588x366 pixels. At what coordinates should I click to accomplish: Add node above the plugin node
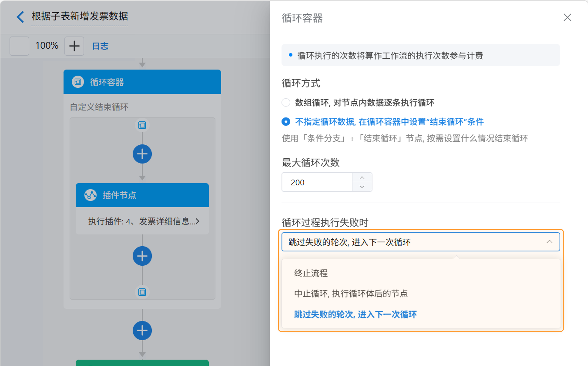[142, 154]
